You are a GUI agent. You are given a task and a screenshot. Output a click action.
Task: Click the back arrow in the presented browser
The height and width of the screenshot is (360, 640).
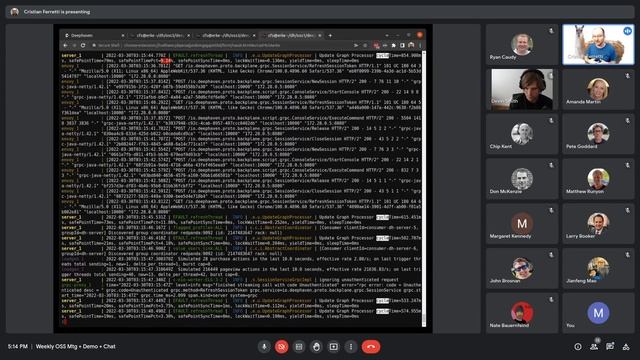(x=65, y=45)
